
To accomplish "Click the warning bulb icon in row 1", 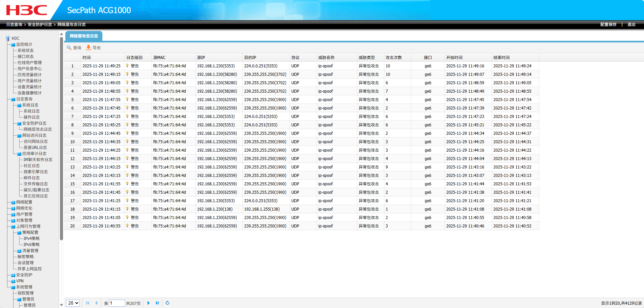I will click(x=127, y=66).
